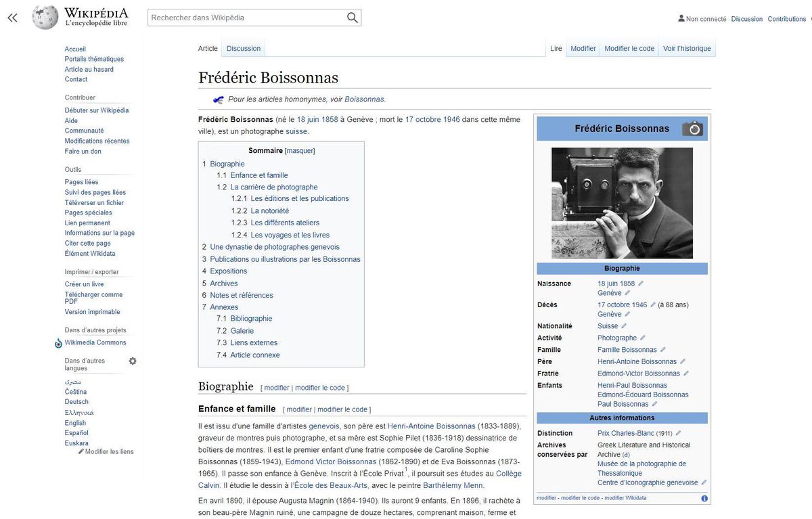Open 'Article au hasard' in the sidebar
812x519 pixels.
(x=91, y=69)
